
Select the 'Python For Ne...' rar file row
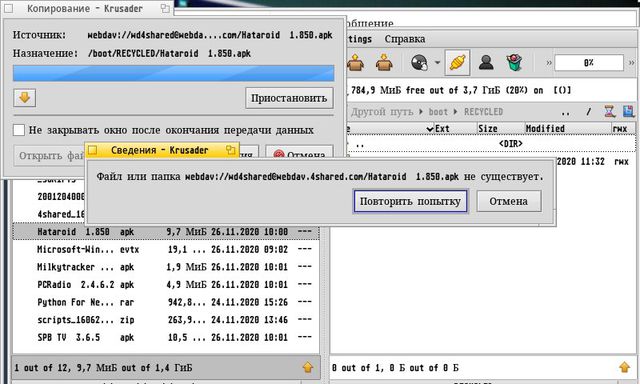point(166,302)
